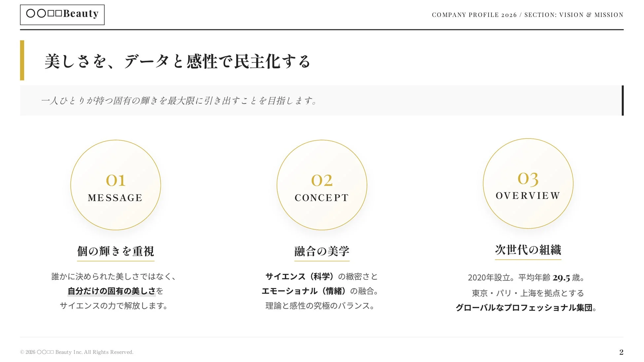This screenshot has width=644, height=362.
Task: Click the page number 2 at bottom right
Action: (x=621, y=352)
